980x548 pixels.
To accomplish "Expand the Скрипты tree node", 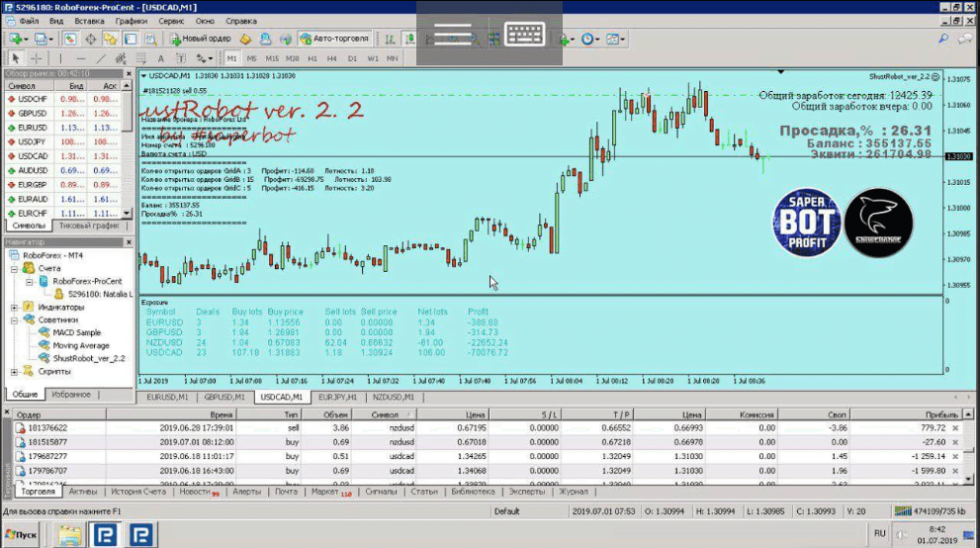I will pyautogui.click(x=11, y=372).
